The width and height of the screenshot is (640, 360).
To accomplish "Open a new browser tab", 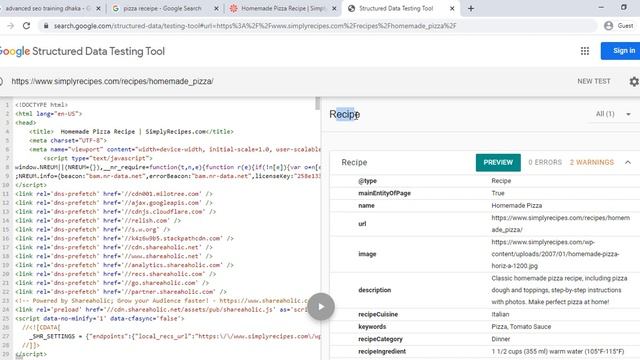I will tap(471, 8).
